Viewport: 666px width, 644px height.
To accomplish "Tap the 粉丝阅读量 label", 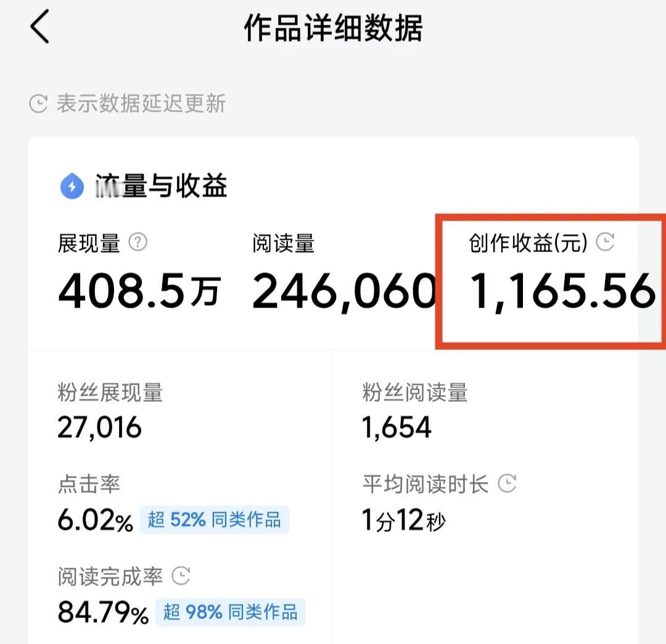I will click(415, 393).
